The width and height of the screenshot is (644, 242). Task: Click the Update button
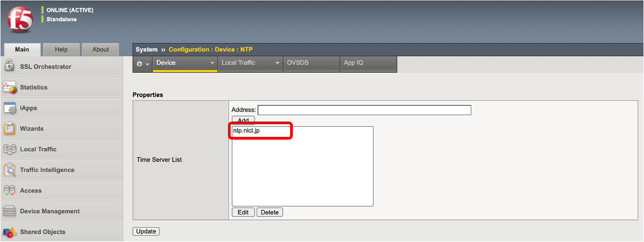pyautogui.click(x=146, y=231)
